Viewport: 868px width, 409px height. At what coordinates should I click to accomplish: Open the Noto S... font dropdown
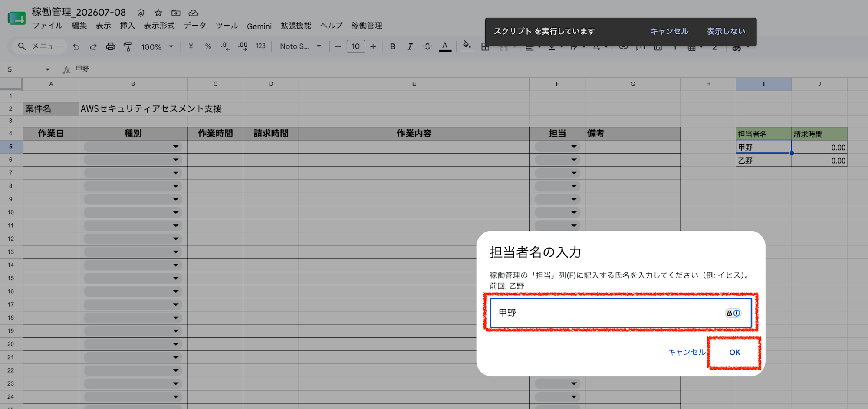click(x=301, y=46)
